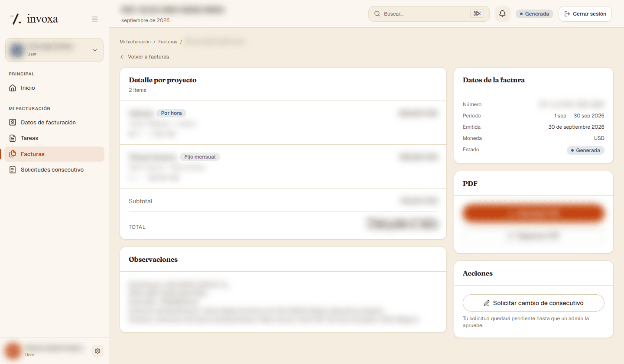Click the Por hora tag
This screenshot has height=364, width=624.
tap(171, 113)
